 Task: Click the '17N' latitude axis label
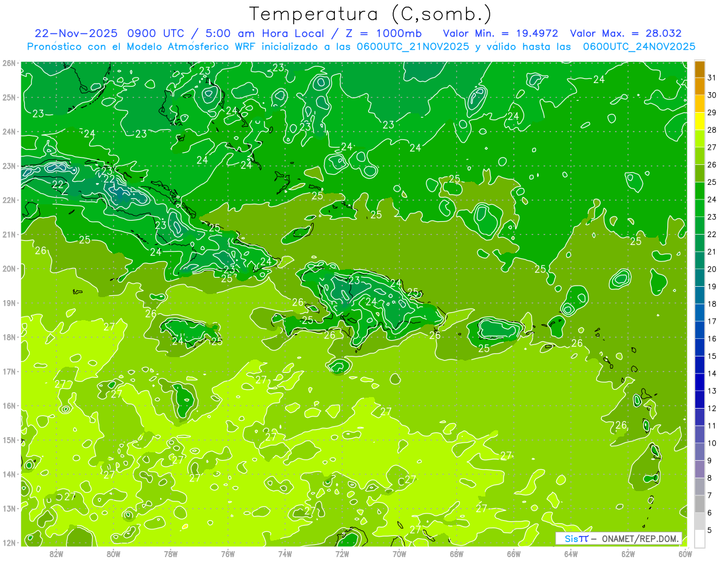coord(9,371)
